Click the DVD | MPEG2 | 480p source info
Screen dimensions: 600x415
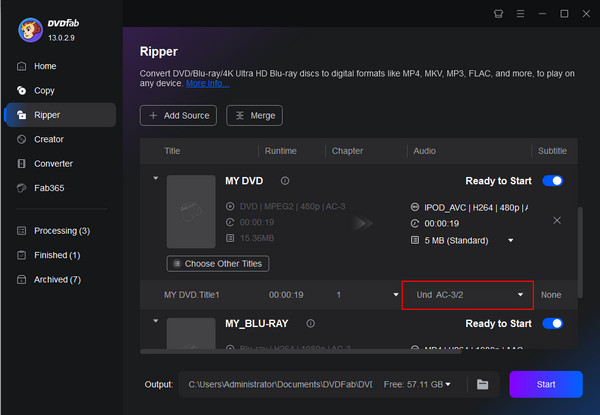coord(292,207)
